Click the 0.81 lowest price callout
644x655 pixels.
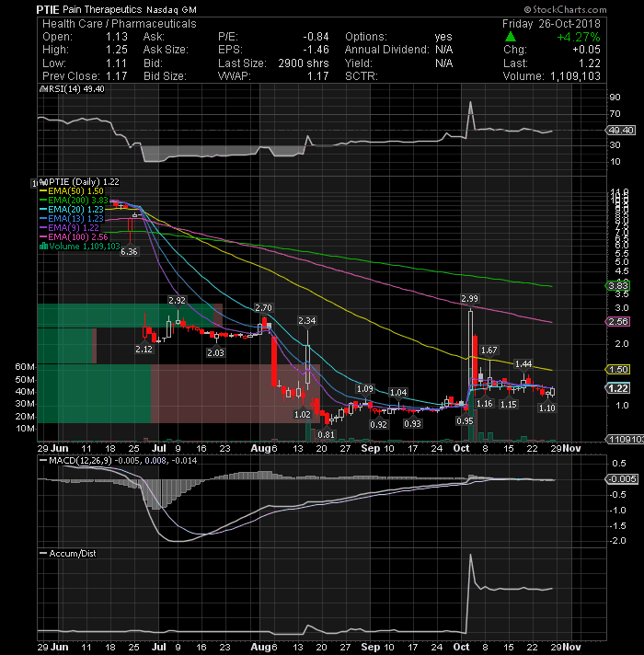click(327, 435)
